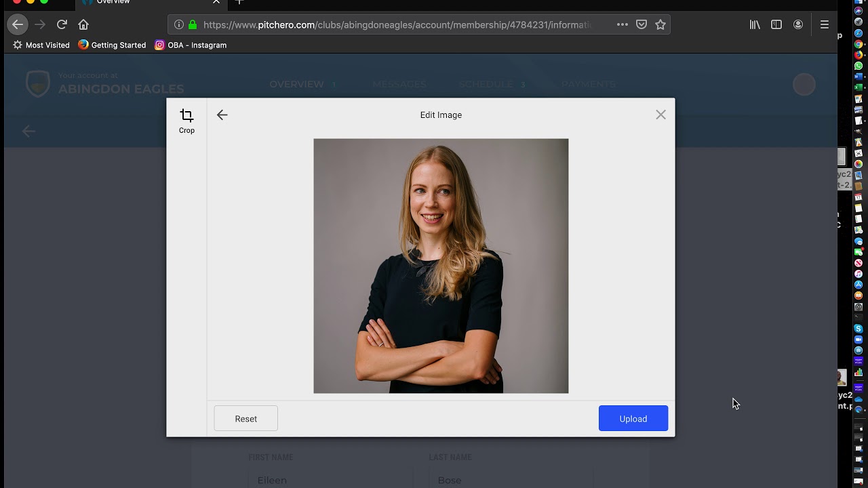Open the page actions three-dot menu
868x488 pixels.
tap(623, 24)
